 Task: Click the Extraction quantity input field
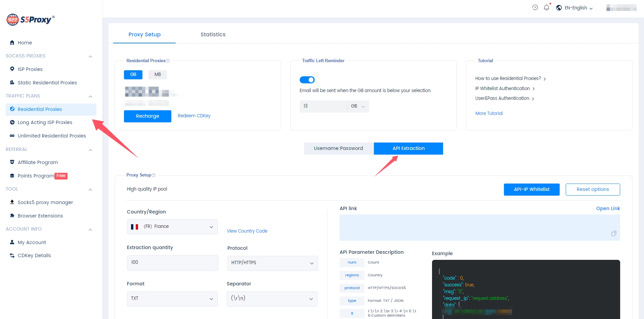tap(172, 263)
